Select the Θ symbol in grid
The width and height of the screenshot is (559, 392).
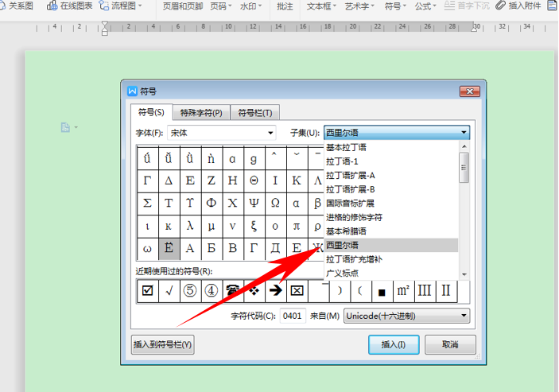tap(254, 180)
